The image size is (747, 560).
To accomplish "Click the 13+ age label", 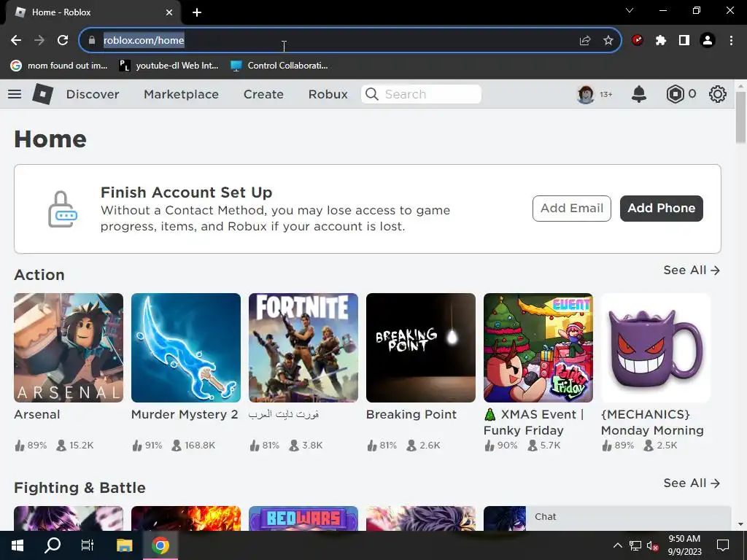I will pos(606,94).
